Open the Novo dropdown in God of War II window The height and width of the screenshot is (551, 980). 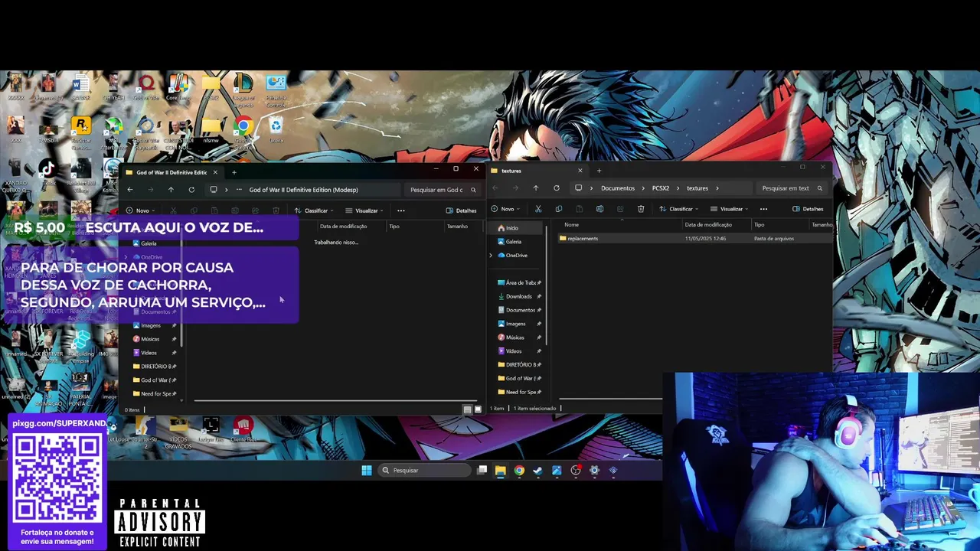coord(141,210)
